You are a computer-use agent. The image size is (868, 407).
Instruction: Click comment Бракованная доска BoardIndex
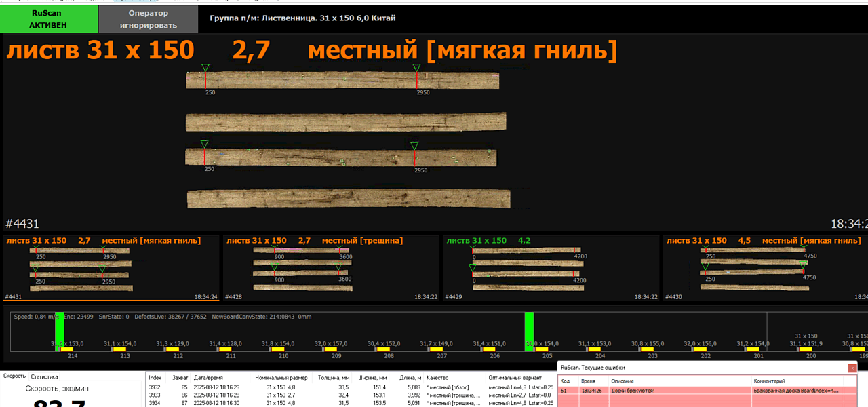(x=797, y=391)
